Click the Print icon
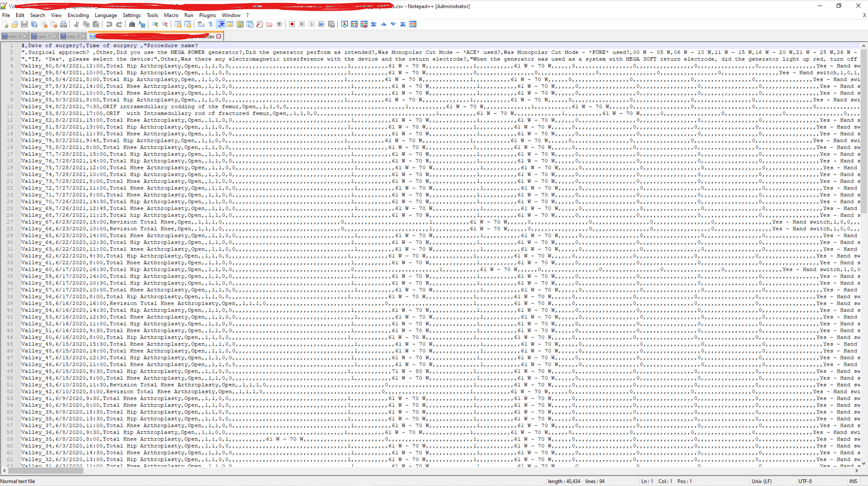This screenshot has width=868, height=486. 64,24
